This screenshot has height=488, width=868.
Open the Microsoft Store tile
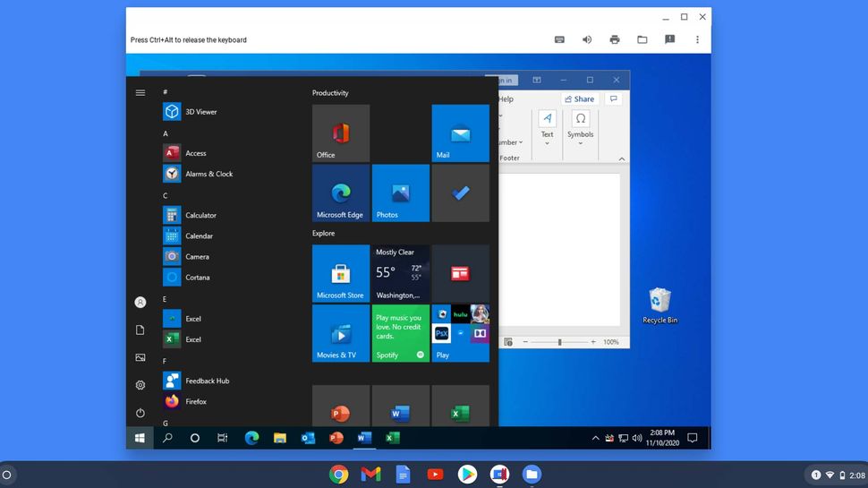coord(341,274)
